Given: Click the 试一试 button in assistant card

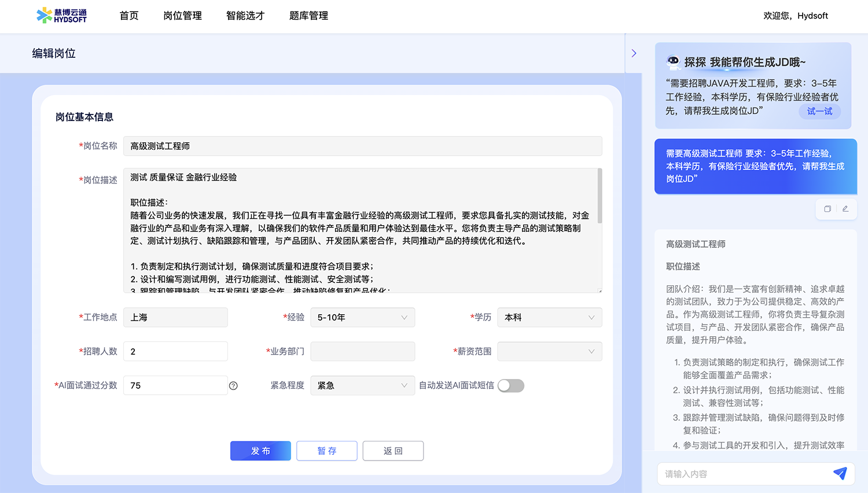Looking at the screenshot, I should coord(819,111).
